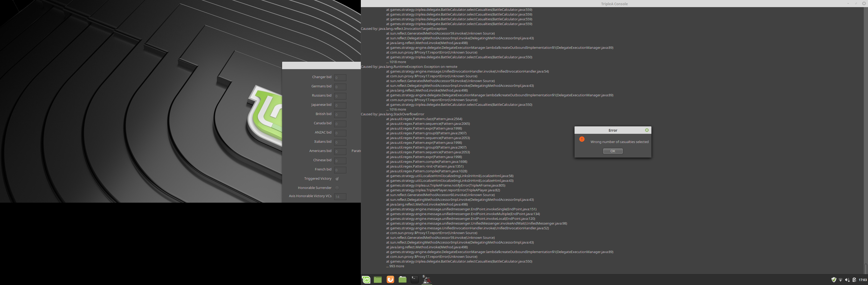Click the Italians bid field

click(340, 142)
